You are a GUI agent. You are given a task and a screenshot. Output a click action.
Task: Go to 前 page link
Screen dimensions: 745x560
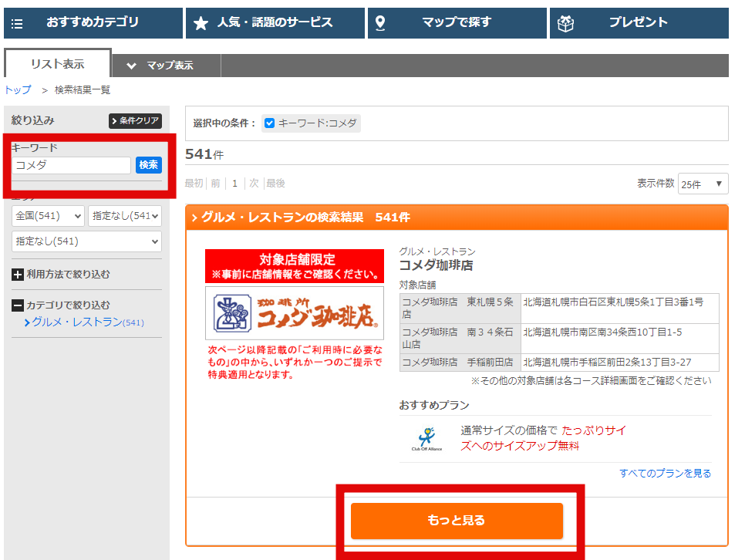[216, 184]
